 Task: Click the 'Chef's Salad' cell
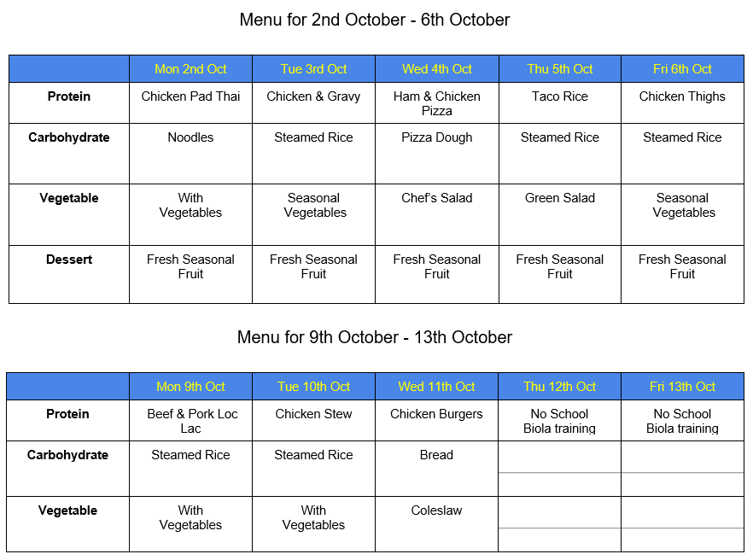point(437,198)
